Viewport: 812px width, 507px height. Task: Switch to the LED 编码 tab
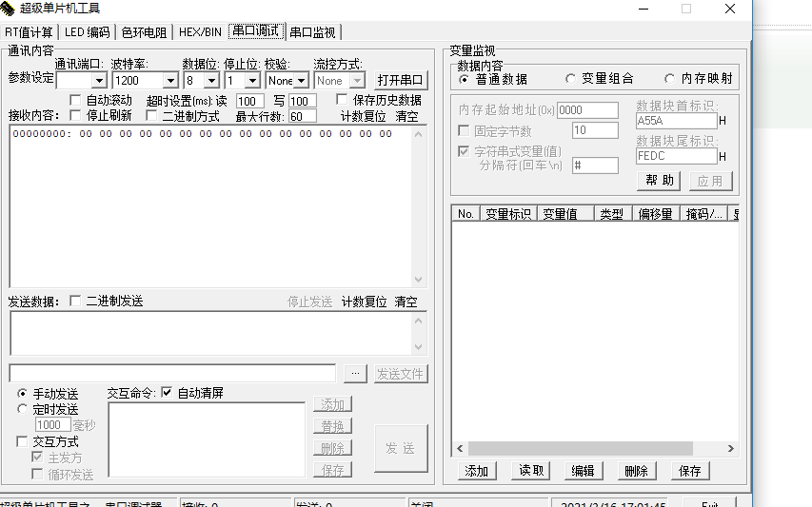click(x=88, y=31)
